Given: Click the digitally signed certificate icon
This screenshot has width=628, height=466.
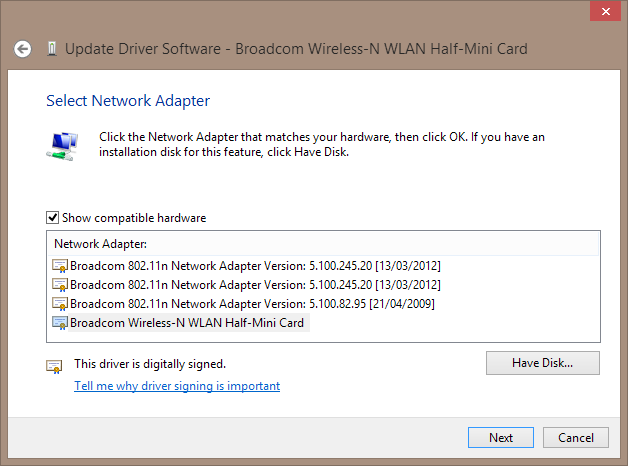Looking at the screenshot, I should pos(54,366).
